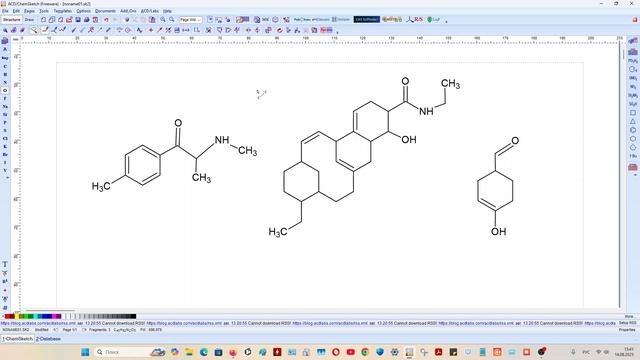The height and width of the screenshot is (360, 640).
Task: Pick the red color swatch
Action: point(9,316)
